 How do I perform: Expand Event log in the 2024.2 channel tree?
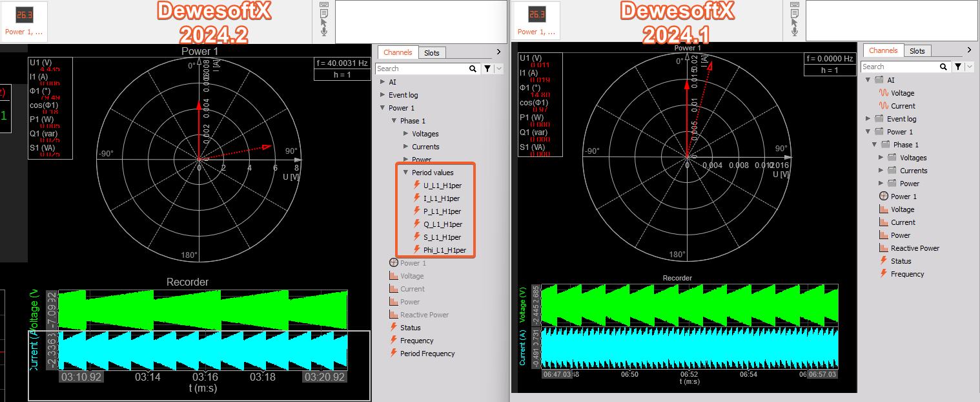pos(382,95)
